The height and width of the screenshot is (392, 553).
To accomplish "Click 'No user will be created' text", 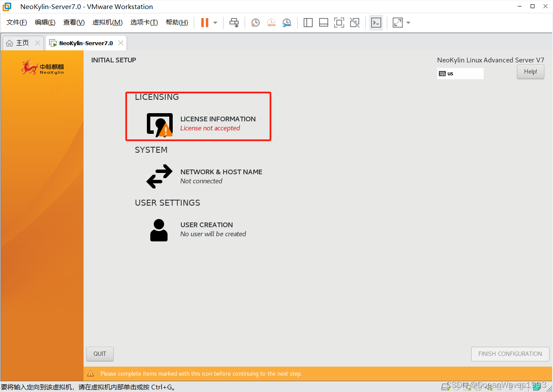I will [x=213, y=234].
